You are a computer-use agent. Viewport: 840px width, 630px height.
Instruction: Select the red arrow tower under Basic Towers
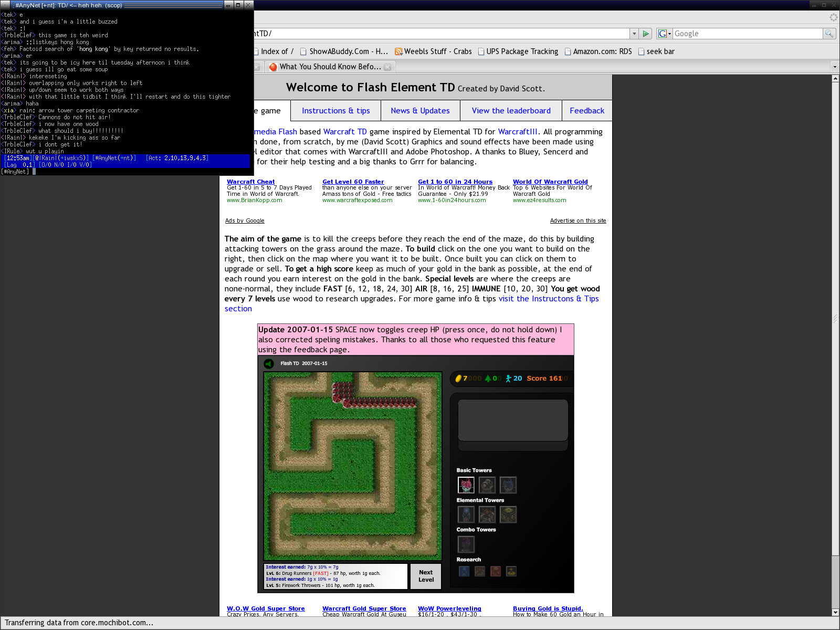(x=466, y=485)
